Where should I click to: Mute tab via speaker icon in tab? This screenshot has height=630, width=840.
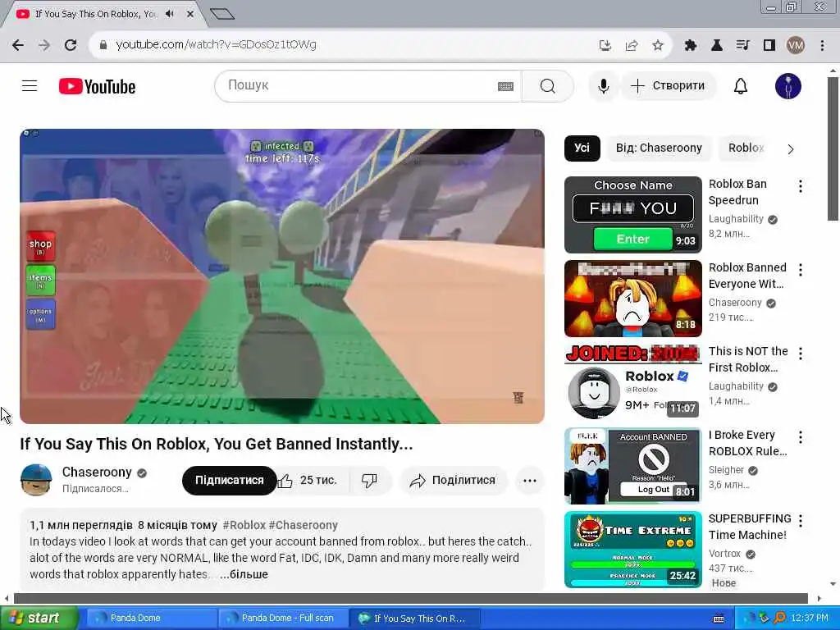[170, 14]
